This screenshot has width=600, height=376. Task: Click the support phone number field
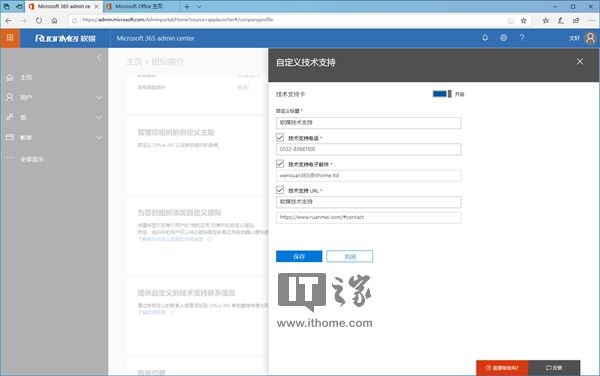coord(368,149)
